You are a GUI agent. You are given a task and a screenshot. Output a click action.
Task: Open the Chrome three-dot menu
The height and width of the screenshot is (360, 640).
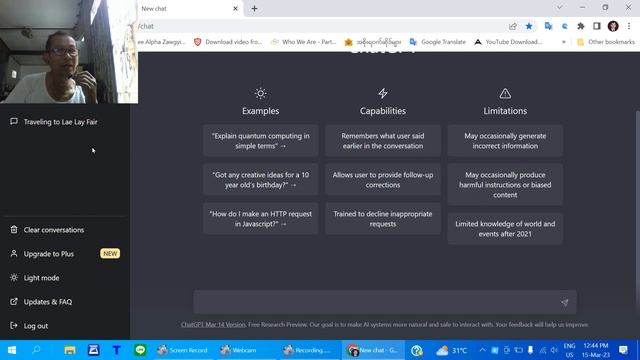(x=629, y=26)
